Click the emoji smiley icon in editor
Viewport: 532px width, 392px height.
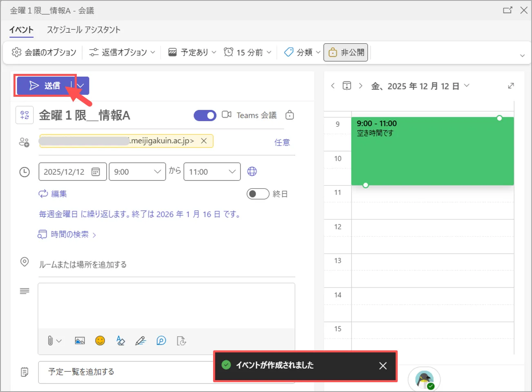coord(100,341)
